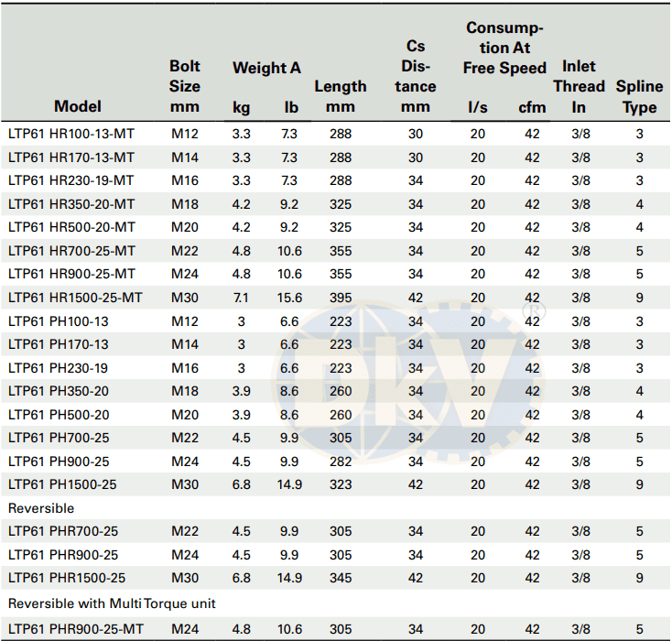Click the LTP61 HR1500-25-MT model name
Viewport: 672px width, 641px height.
pos(75,297)
